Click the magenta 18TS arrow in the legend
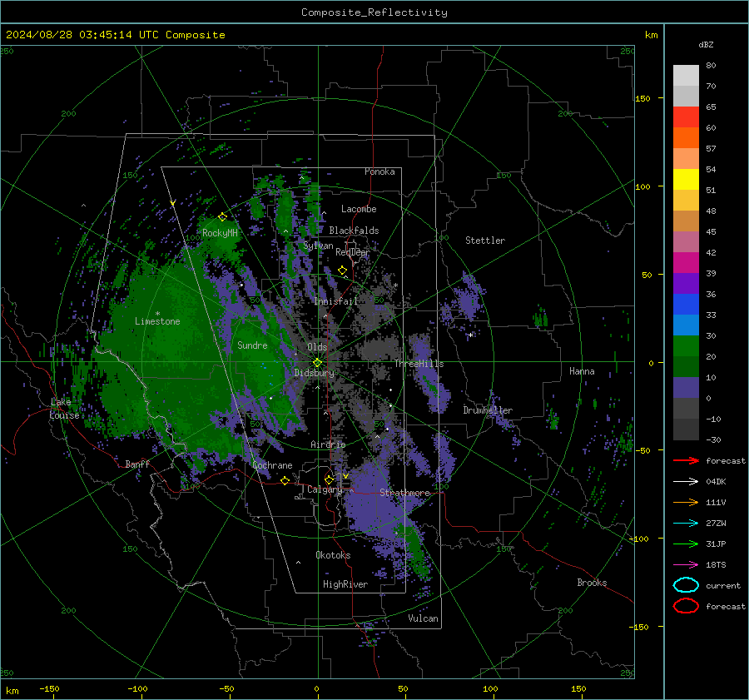Screen dimensions: 749x700 (686, 565)
